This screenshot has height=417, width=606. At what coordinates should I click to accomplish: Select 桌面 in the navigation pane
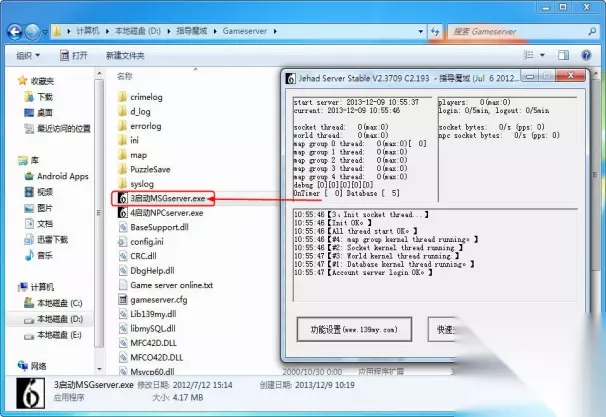coord(38,112)
